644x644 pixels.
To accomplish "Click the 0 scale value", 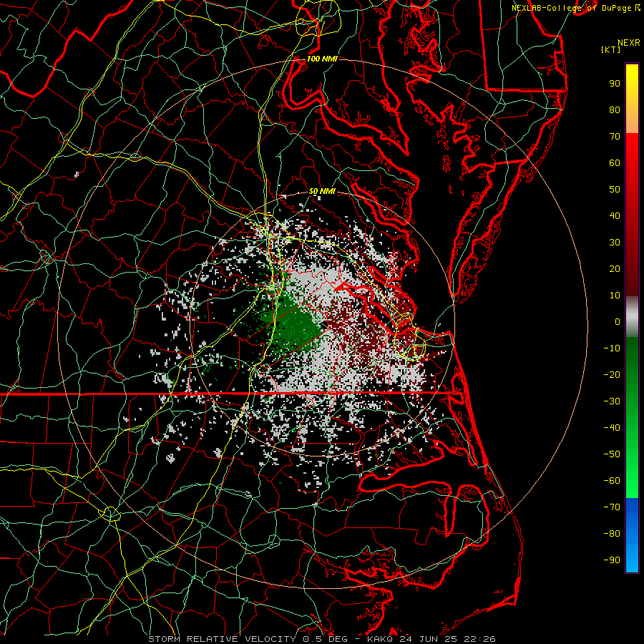I will coord(618,322).
